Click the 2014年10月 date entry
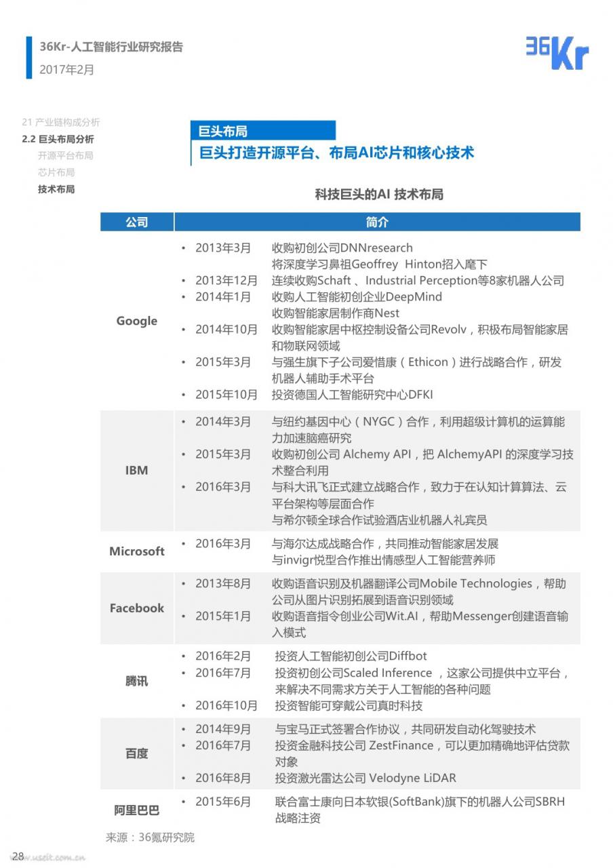Viewport: 613px width, 868px height. 226,329
